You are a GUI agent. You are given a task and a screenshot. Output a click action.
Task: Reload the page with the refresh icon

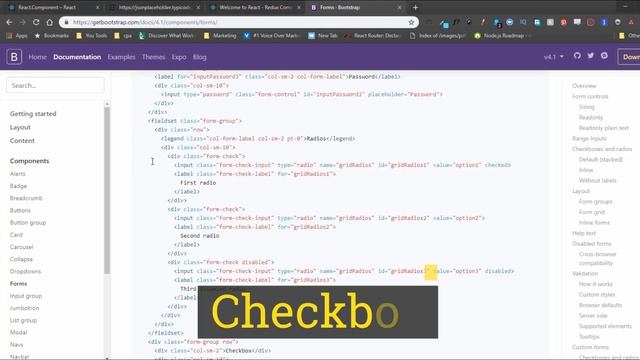[36, 22]
